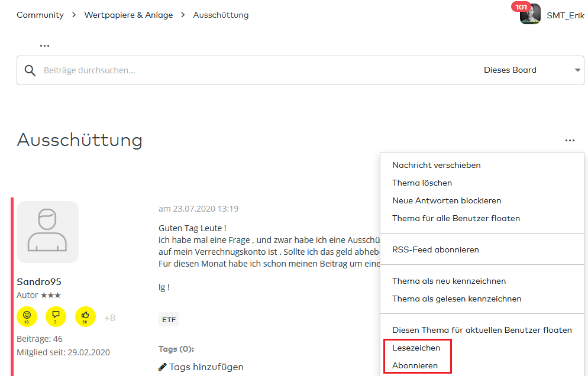Toggle the topic options three-dot menu
Viewport: 588px width, 376px height.
[570, 141]
